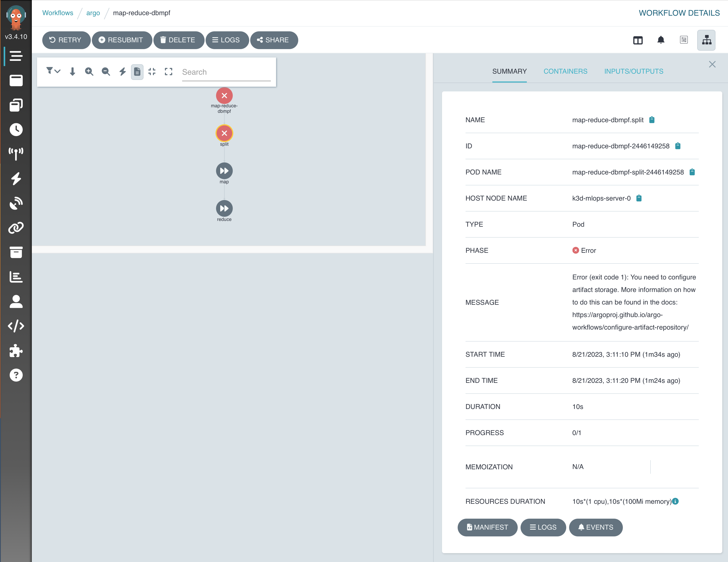This screenshot has width=728, height=562.
Task: Toggle fast renderer lightning icon in graph toolbar
Action: [122, 71]
